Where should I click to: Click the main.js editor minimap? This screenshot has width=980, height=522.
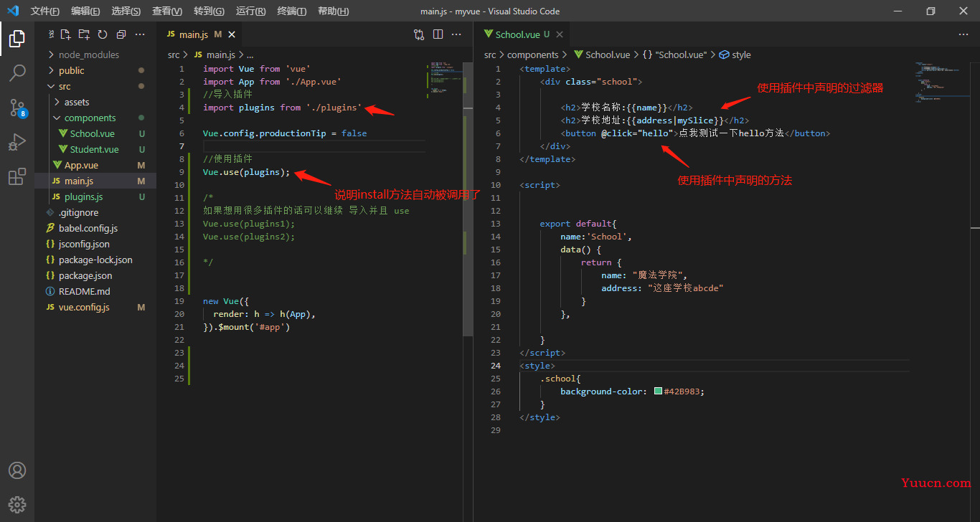tap(446, 79)
